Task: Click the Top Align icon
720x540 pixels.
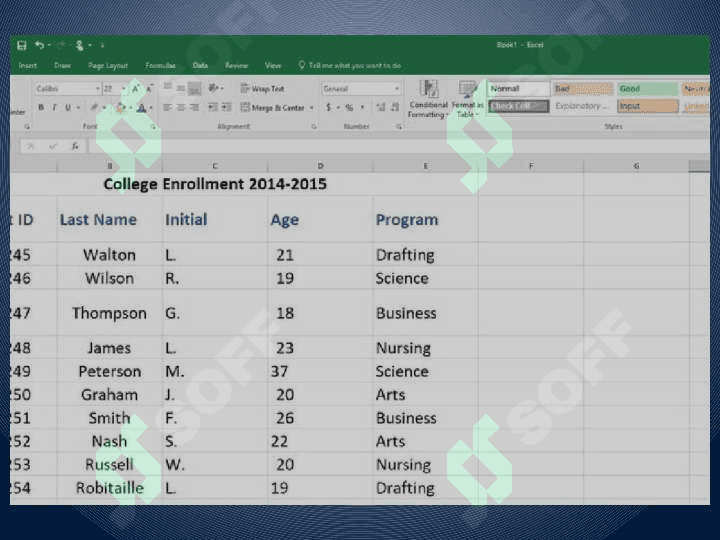Action: [168, 88]
